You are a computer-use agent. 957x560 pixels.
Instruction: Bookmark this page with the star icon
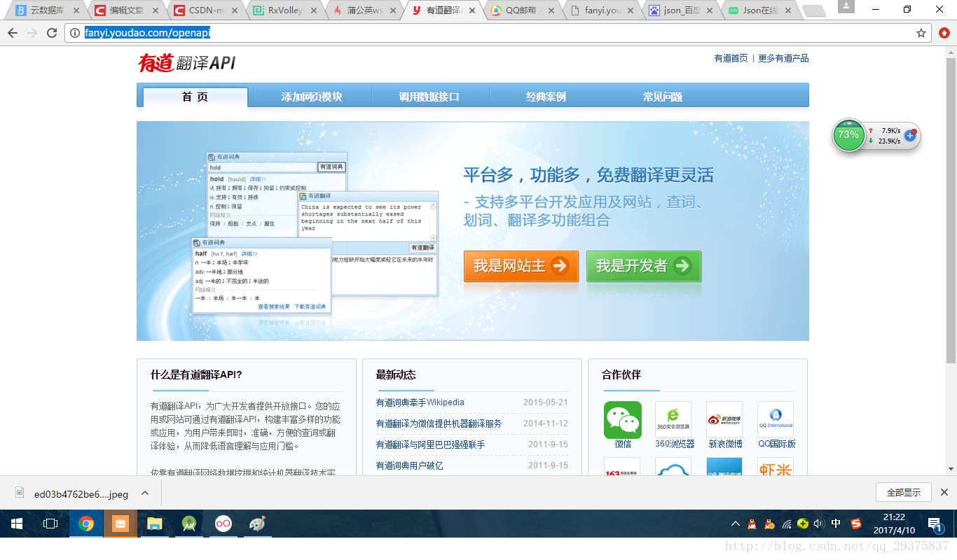921,33
